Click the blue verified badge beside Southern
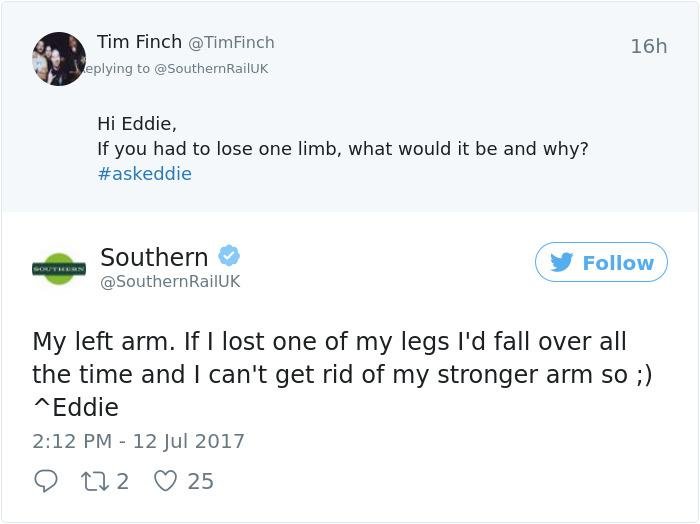Image resolution: width=700 pixels, height=524 pixels. click(x=229, y=257)
